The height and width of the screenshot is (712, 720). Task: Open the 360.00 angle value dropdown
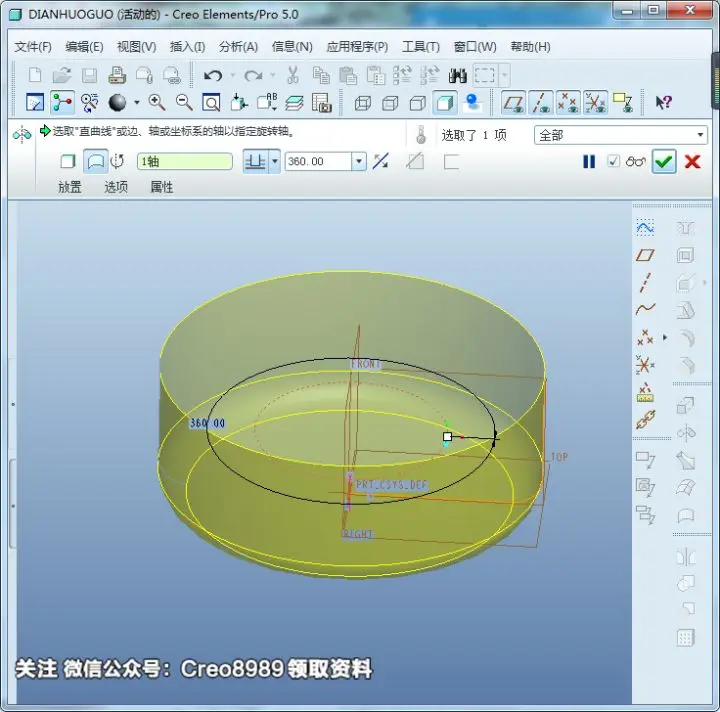tap(359, 162)
